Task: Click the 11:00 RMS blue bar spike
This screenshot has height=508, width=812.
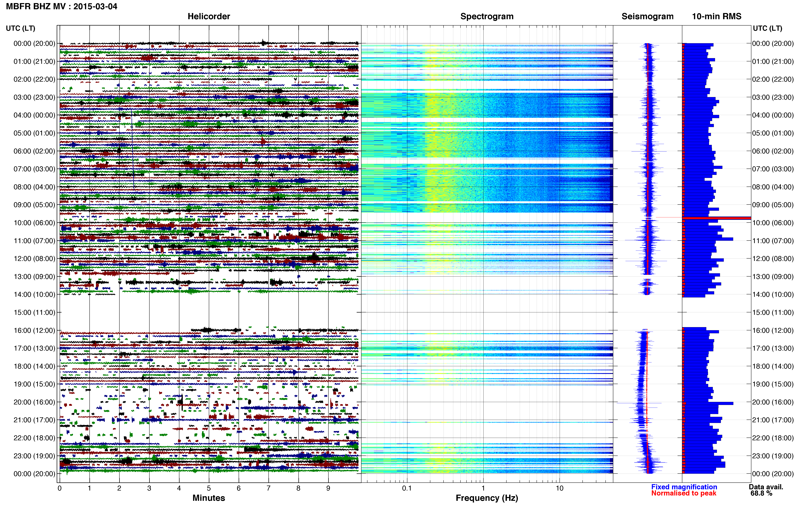Action: pyautogui.click(x=708, y=239)
